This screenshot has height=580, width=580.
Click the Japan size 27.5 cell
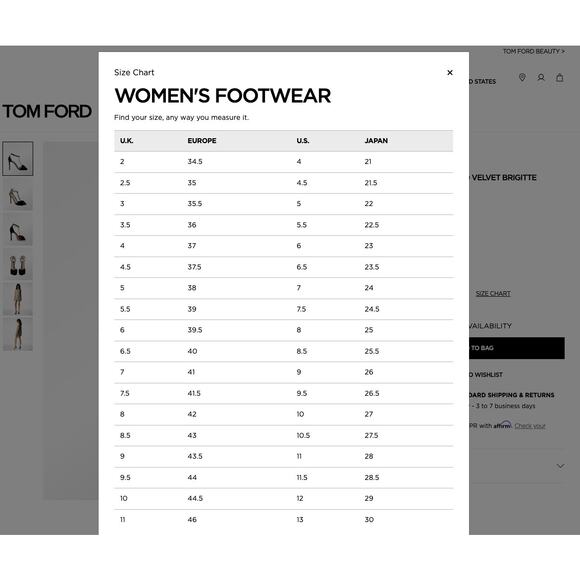pyautogui.click(x=371, y=435)
